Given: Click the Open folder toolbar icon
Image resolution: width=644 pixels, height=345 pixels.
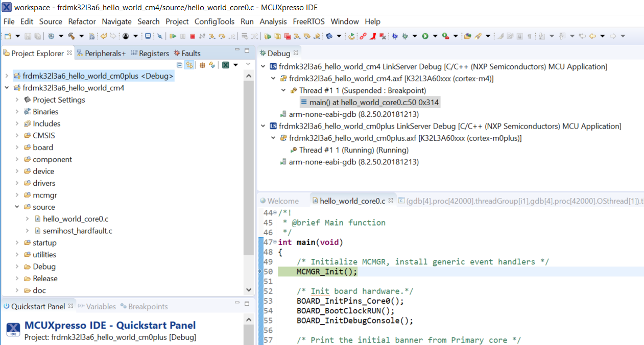Looking at the screenshot, I should tap(467, 36).
